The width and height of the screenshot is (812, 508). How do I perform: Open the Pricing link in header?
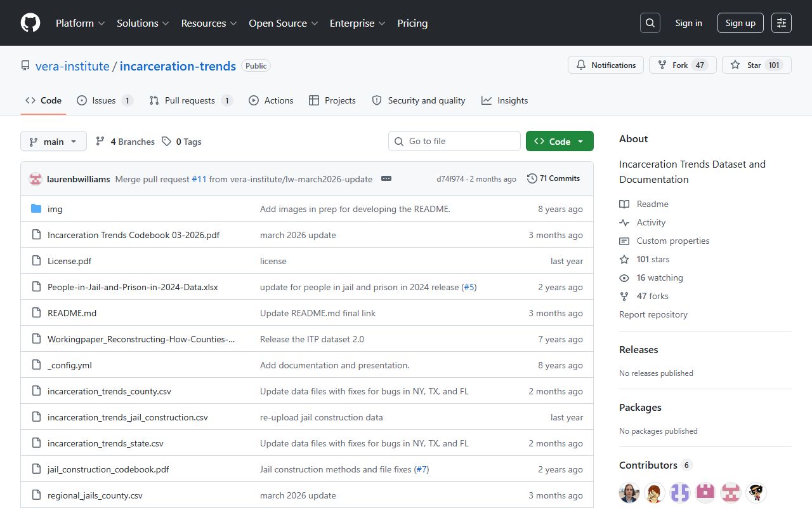coord(412,23)
